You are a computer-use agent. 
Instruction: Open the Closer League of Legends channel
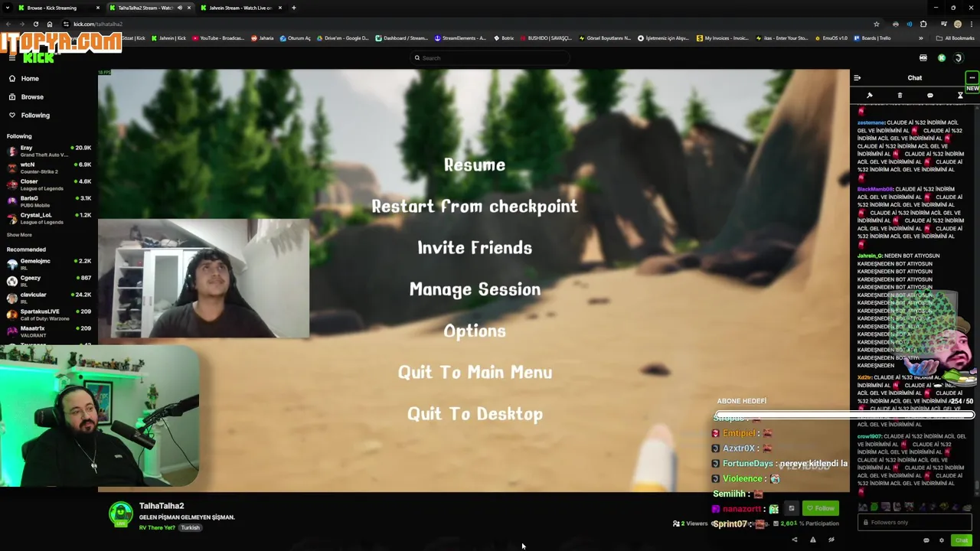coord(49,184)
